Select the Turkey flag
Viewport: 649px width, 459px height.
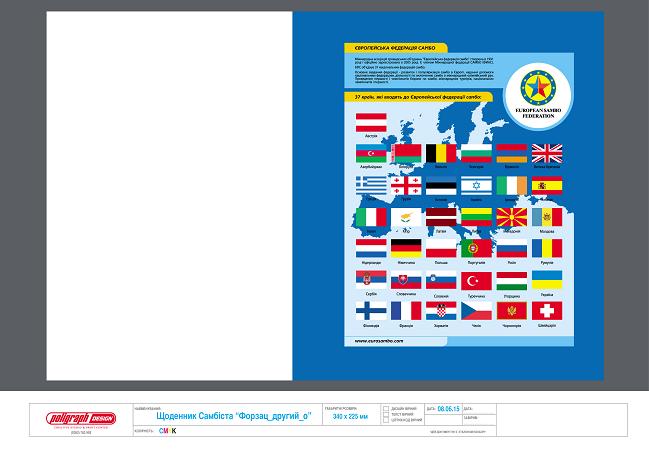476,279
